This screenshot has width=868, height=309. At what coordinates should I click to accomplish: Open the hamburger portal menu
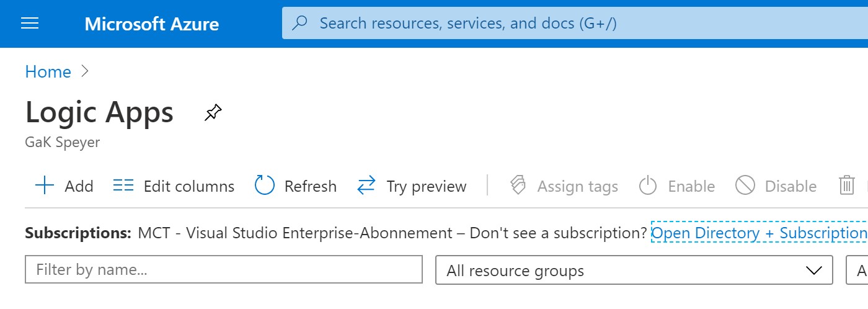pos(30,24)
